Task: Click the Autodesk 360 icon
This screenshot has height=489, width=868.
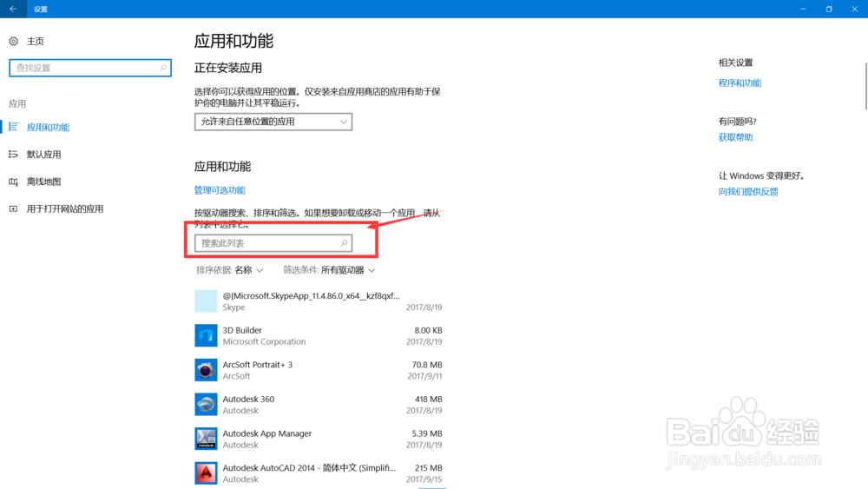Action: pos(206,404)
